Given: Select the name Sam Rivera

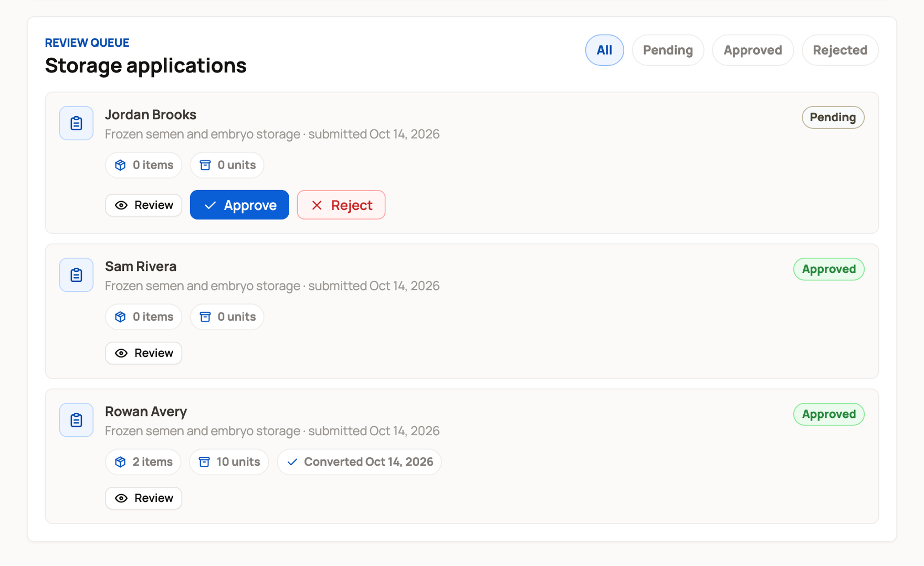Looking at the screenshot, I should pyautogui.click(x=141, y=266).
